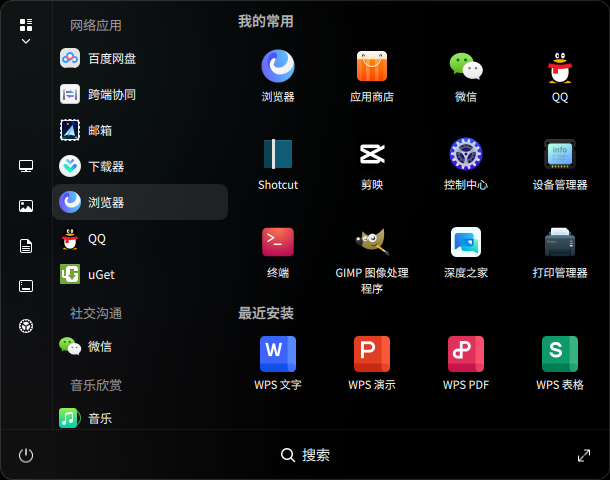Open the pictures shortcut in the sidebar
610x480 pixels.
click(x=26, y=206)
